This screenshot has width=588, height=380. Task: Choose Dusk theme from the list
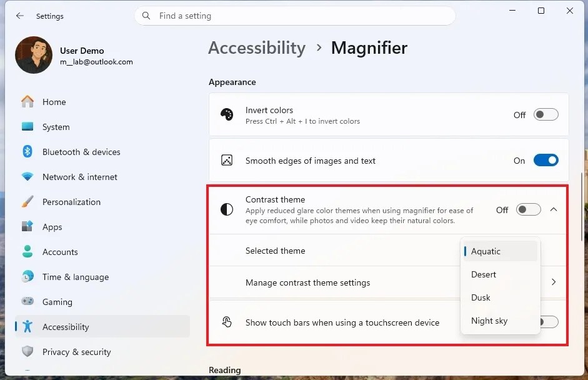[x=501, y=298]
